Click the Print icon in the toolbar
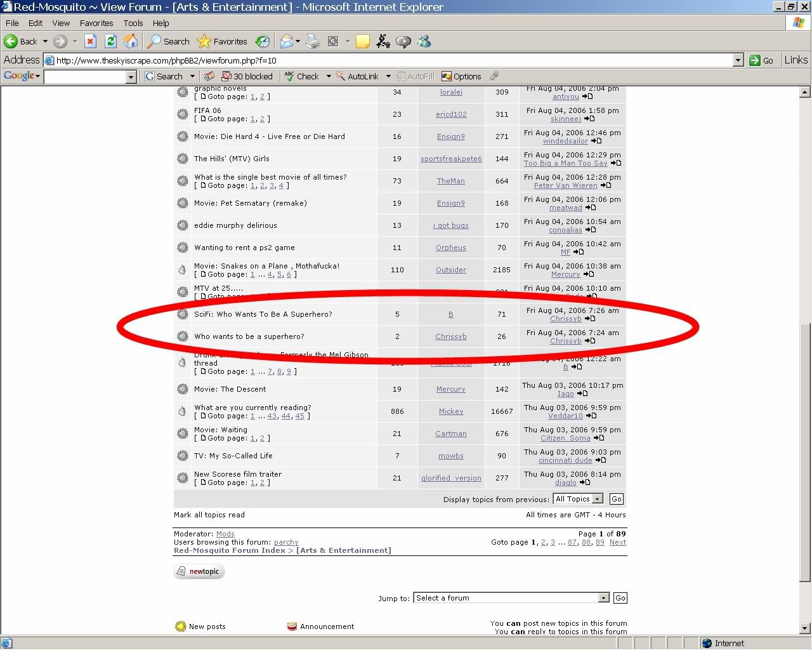The image size is (812, 650). coord(313,41)
